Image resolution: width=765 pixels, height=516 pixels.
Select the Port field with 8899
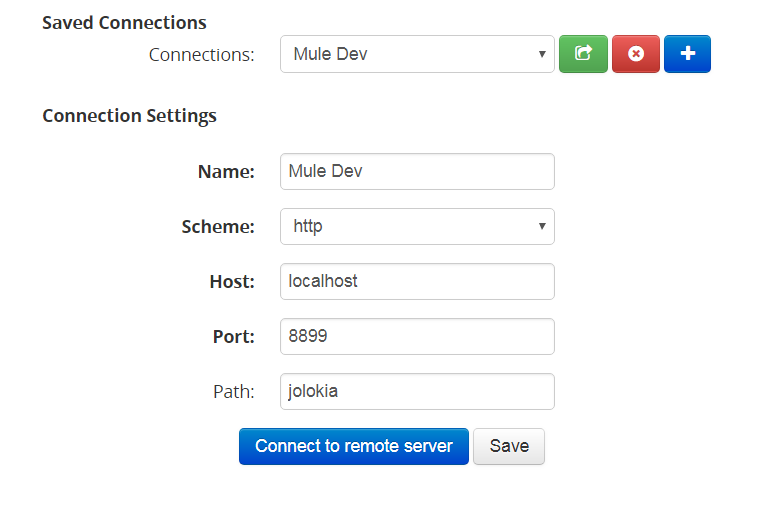click(x=417, y=336)
